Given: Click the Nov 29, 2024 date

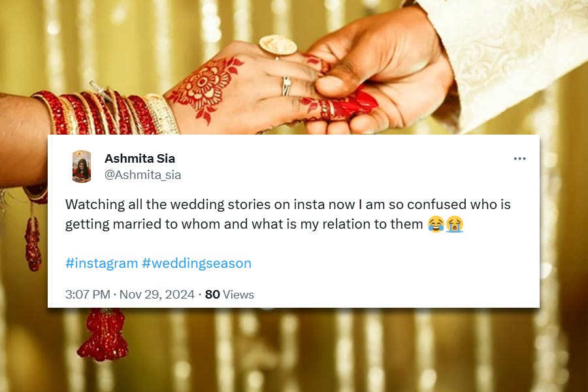Looking at the screenshot, I should click(x=157, y=295).
